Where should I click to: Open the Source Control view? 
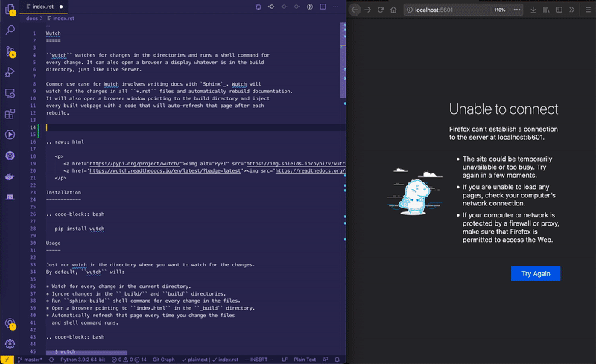tap(10, 51)
